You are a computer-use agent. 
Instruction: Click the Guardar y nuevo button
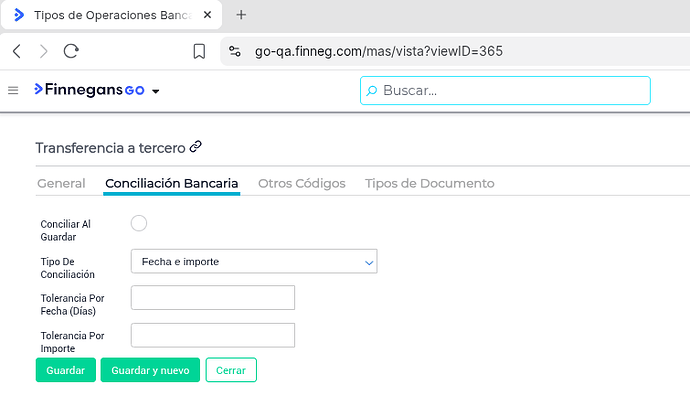pos(150,370)
